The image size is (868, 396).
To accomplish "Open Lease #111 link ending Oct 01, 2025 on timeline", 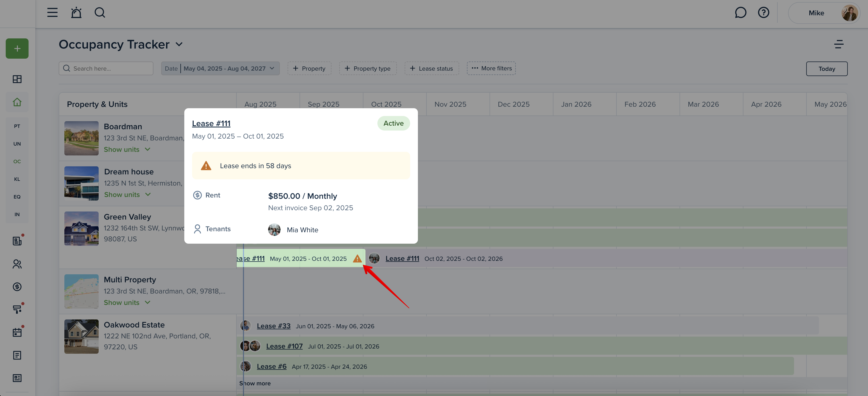I will [x=251, y=259].
